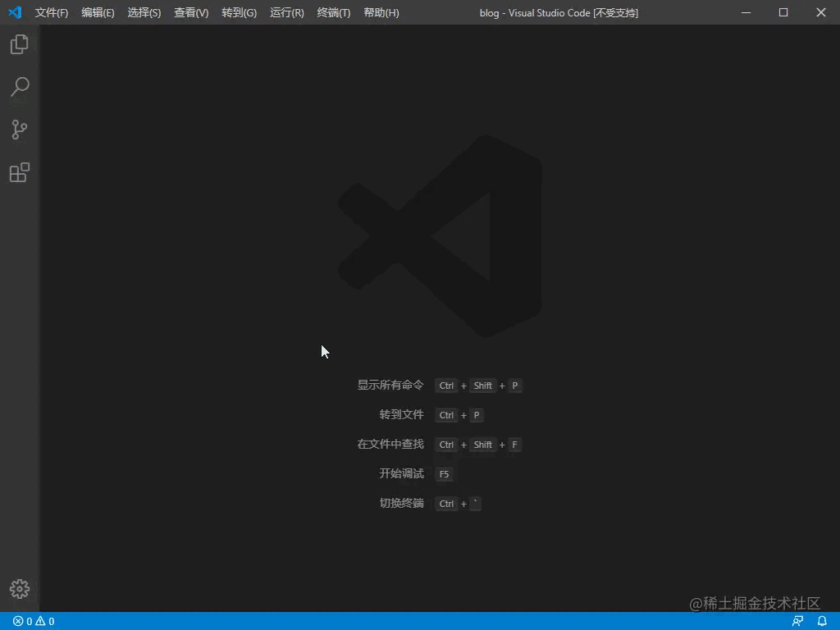Open the 帮助(H) menu

pos(381,12)
